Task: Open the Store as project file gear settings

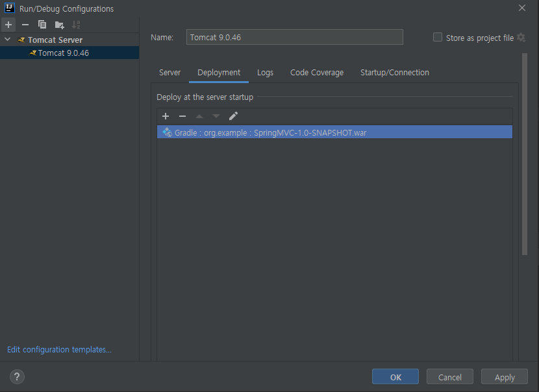Action: [x=521, y=38]
